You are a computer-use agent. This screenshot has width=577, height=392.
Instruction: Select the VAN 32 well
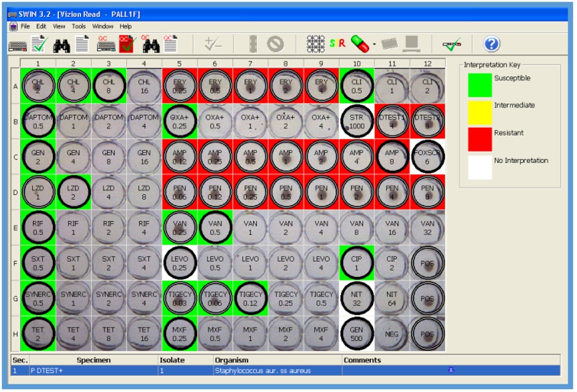(427, 228)
